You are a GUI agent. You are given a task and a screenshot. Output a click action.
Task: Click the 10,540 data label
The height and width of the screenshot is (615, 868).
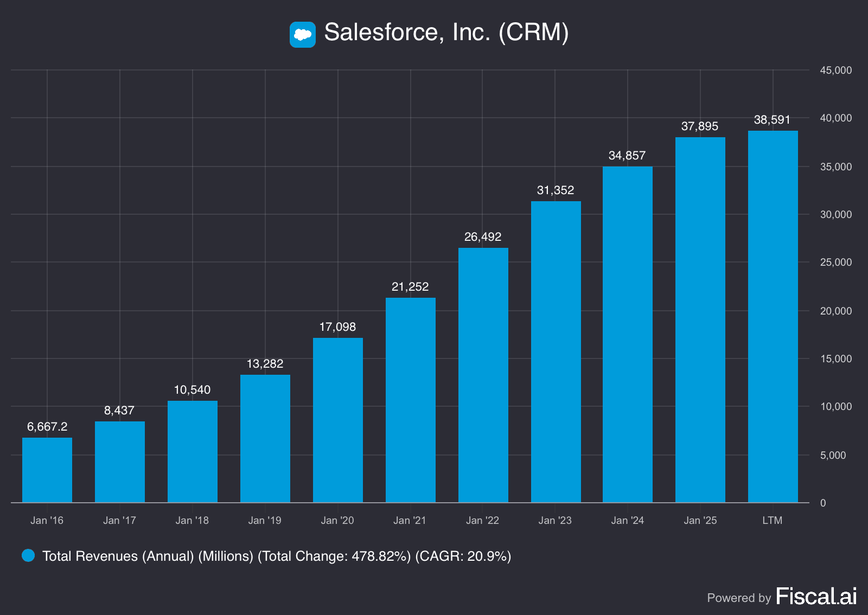pyautogui.click(x=192, y=390)
